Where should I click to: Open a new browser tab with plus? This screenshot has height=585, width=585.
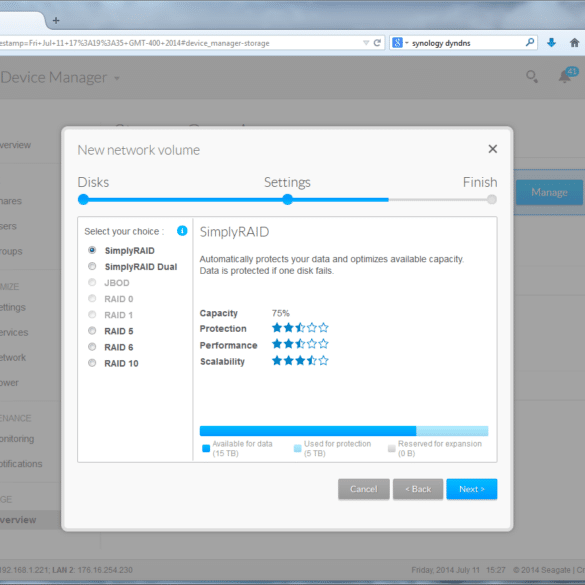click(56, 21)
